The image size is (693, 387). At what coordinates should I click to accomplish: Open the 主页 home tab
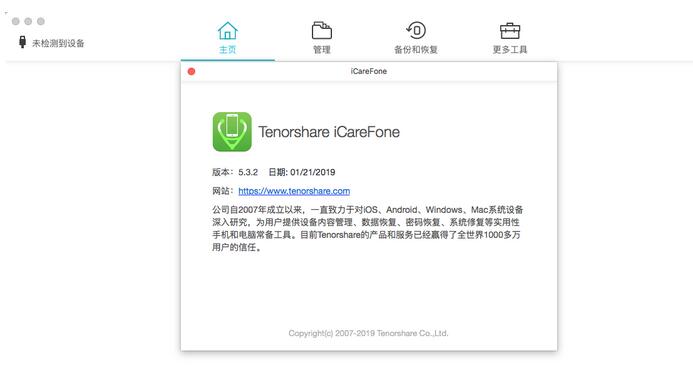(228, 38)
